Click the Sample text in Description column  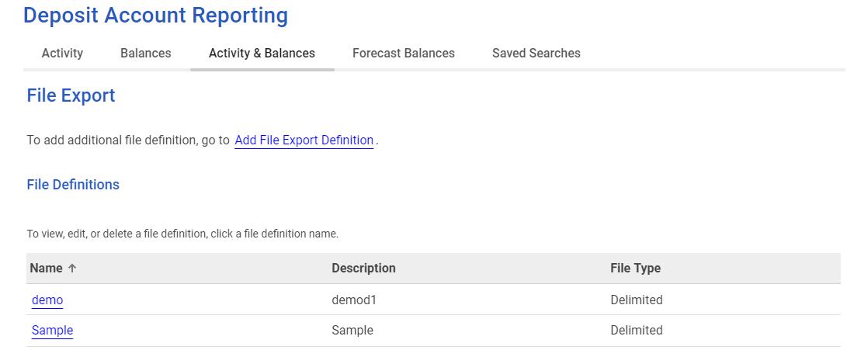pos(352,331)
